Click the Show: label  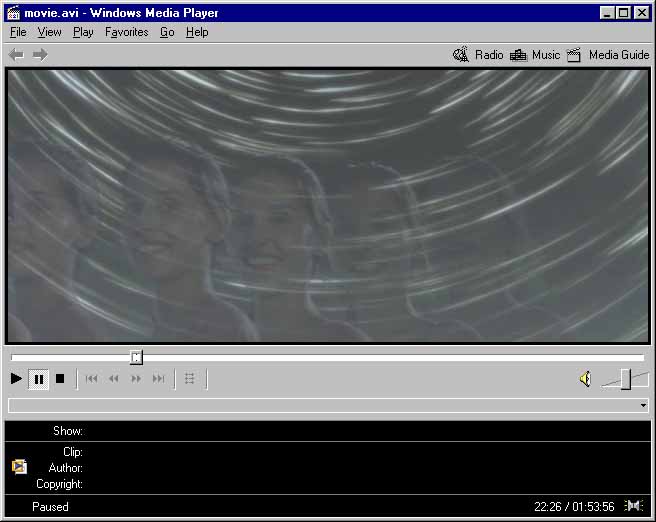click(x=68, y=431)
